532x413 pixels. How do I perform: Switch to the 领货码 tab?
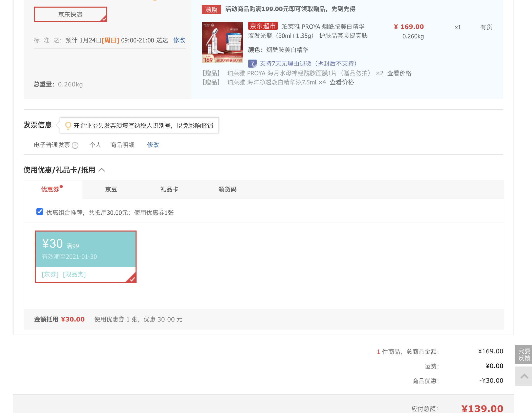click(x=227, y=190)
